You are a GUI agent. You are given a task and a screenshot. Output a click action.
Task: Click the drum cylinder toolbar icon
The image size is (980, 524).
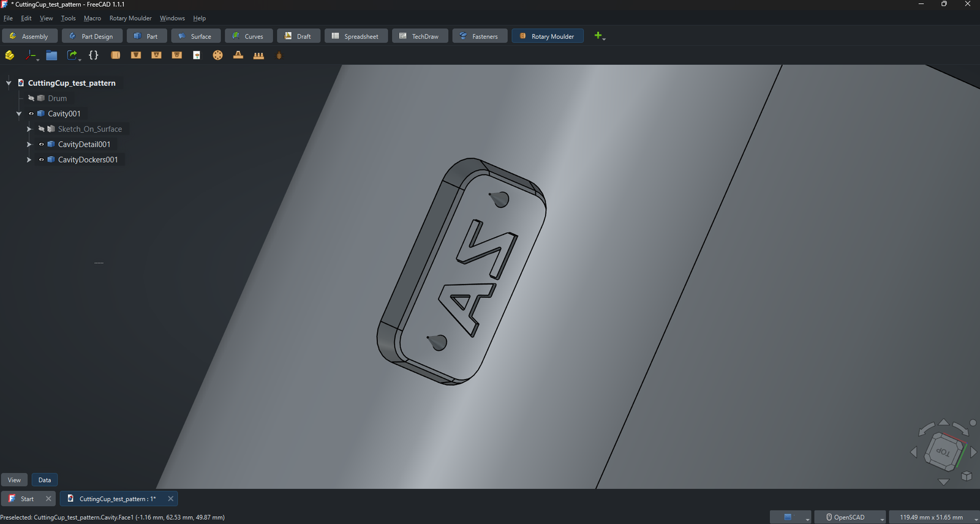tap(115, 55)
